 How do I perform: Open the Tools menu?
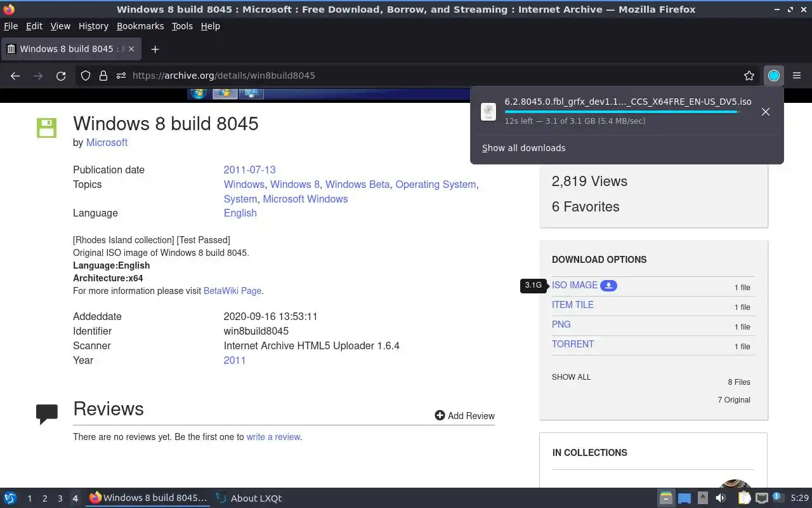click(182, 26)
